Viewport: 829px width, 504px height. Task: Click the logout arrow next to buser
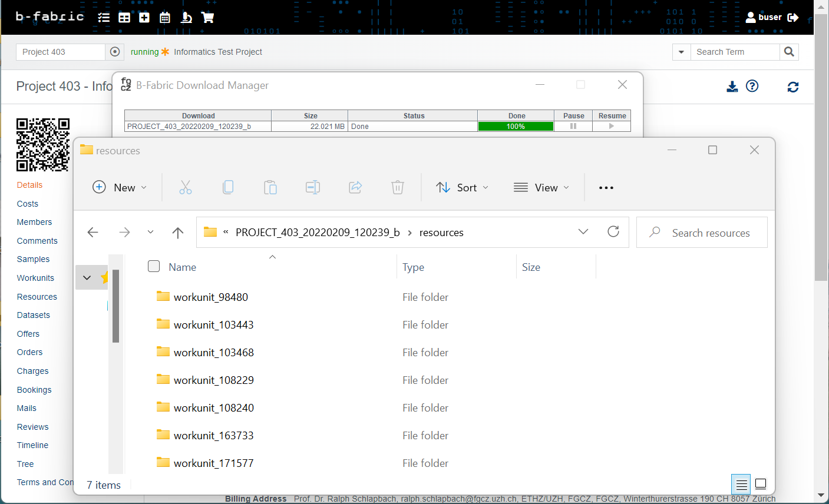793,18
